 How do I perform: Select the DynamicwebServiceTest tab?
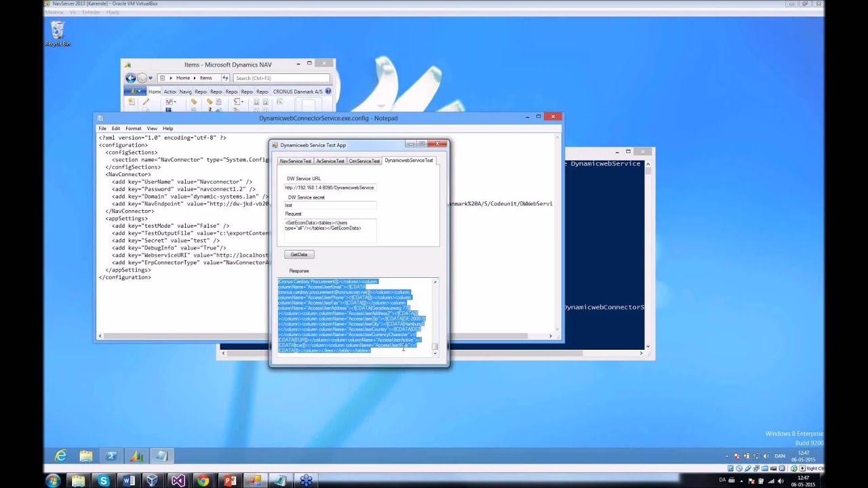pos(408,160)
